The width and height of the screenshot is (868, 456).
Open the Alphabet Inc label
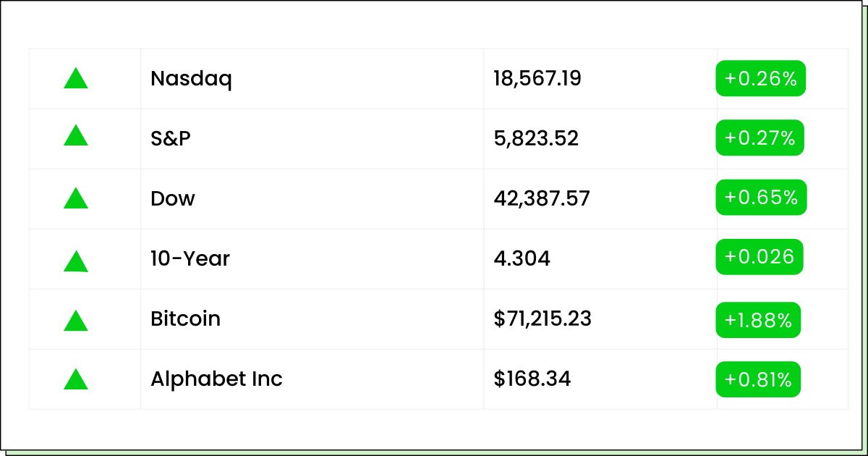pos(216,379)
